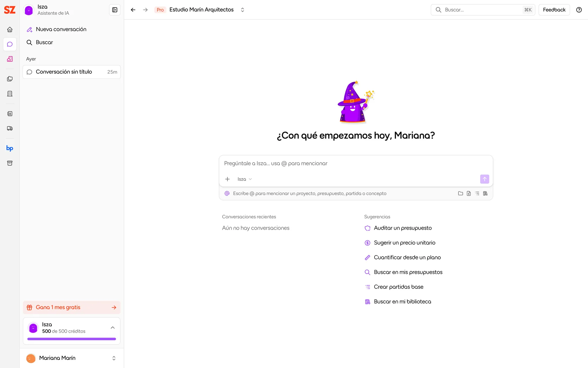Click the library books mention icon

(x=485, y=194)
